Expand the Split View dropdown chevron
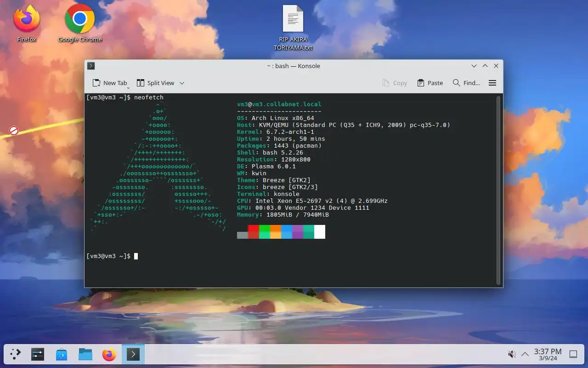Screen dimensions: 588x368 click(x=182, y=83)
